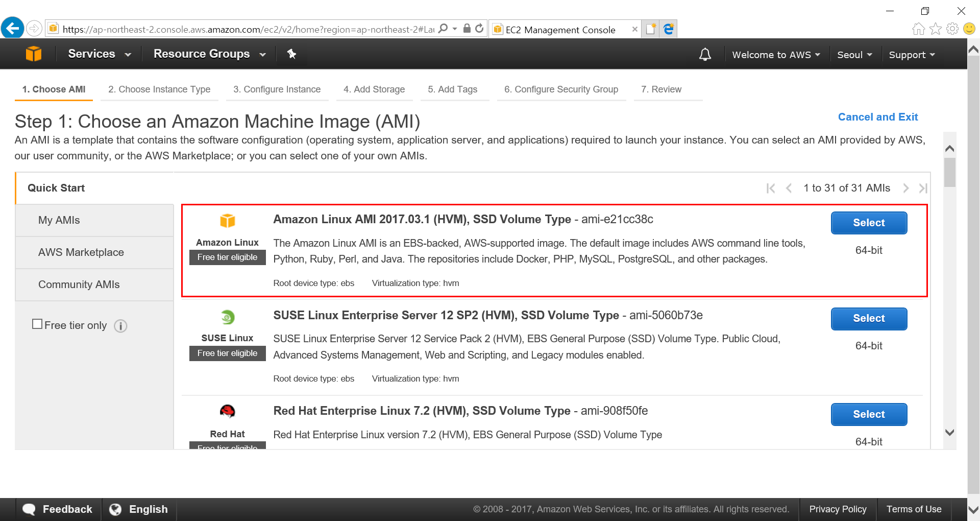Click the Feedback button

tap(58, 509)
